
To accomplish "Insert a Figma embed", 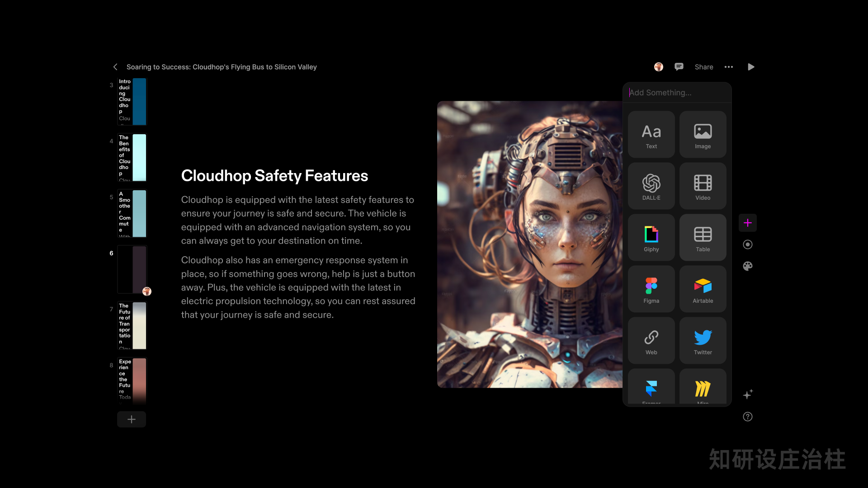I will pos(651,289).
